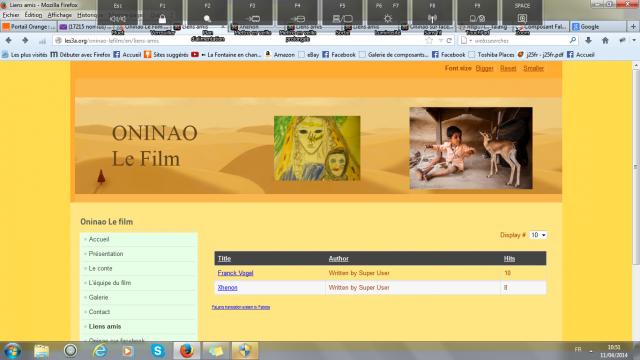
Task: Click the Accueil sidebar menu item
Action: tap(99, 239)
